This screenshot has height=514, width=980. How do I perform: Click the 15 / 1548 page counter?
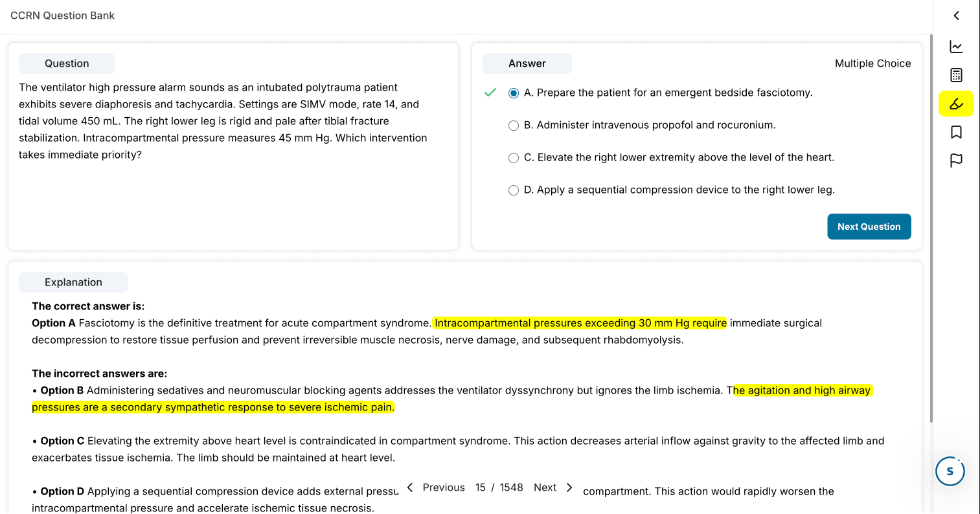pyautogui.click(x=499, y=487)
